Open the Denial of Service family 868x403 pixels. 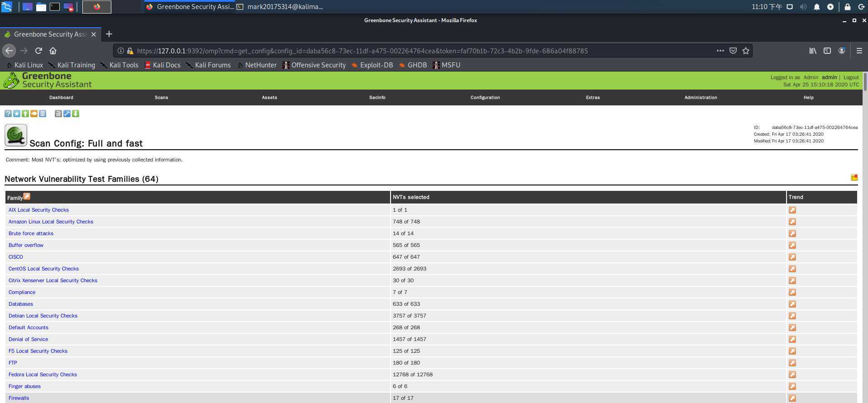pyautogui.click(x=28, y=339)
